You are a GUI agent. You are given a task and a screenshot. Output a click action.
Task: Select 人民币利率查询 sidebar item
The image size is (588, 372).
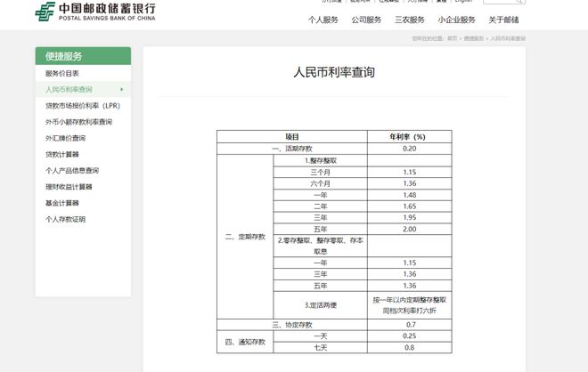[83, 90]
